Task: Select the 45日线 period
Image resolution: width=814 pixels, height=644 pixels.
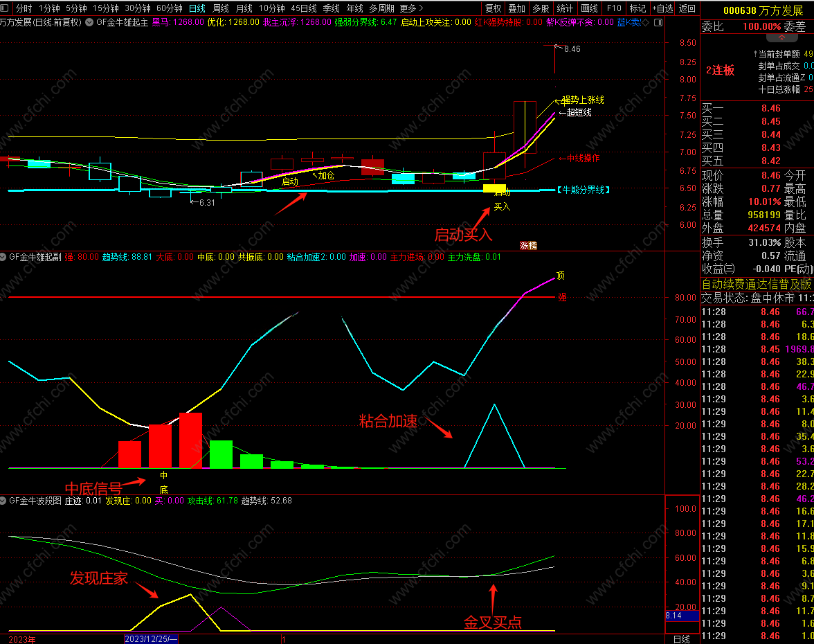Action: [304, 8]
